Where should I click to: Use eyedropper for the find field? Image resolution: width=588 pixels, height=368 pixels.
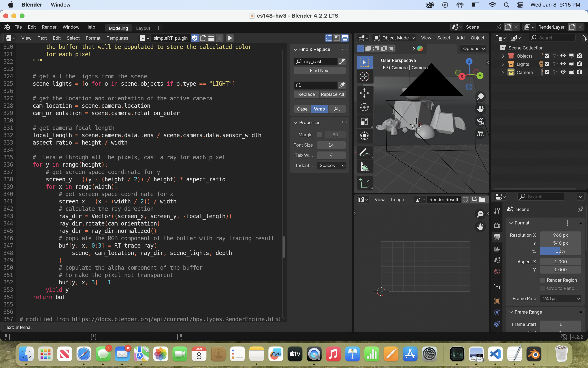coord(342,62)
